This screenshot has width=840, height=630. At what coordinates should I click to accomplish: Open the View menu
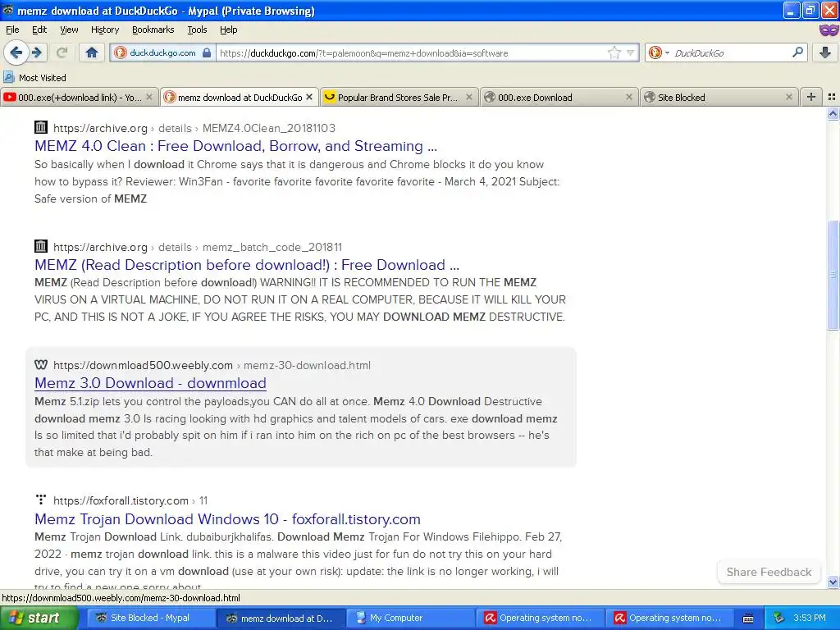click(x=69, y=30)
